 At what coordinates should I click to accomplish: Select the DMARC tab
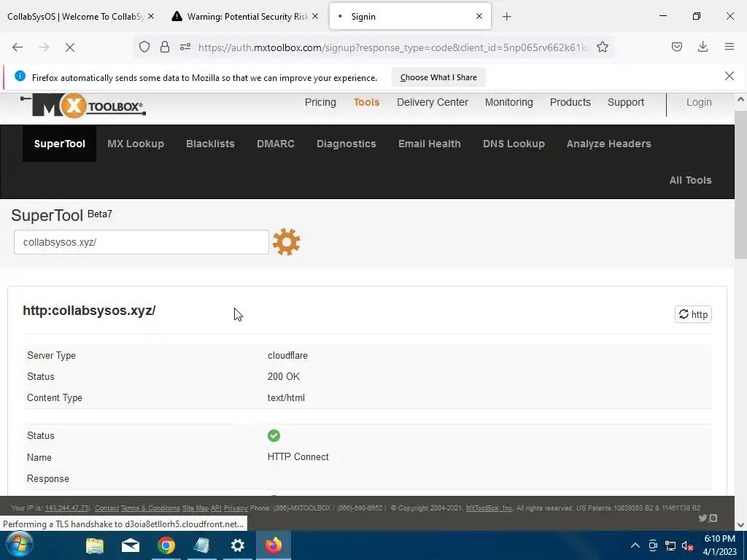pyautogui.click(x=275, y=144)
